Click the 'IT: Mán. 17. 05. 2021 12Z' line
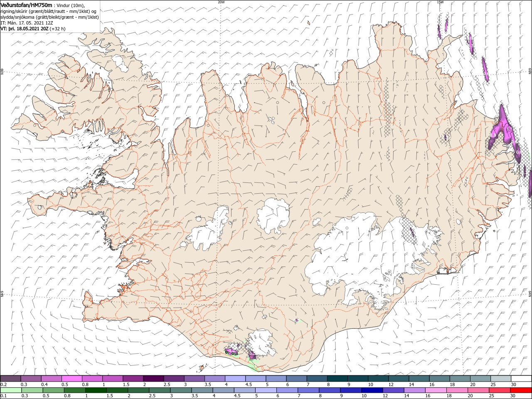Image resolution: width=532 pixels, height=399 pixels. point(27,23)
